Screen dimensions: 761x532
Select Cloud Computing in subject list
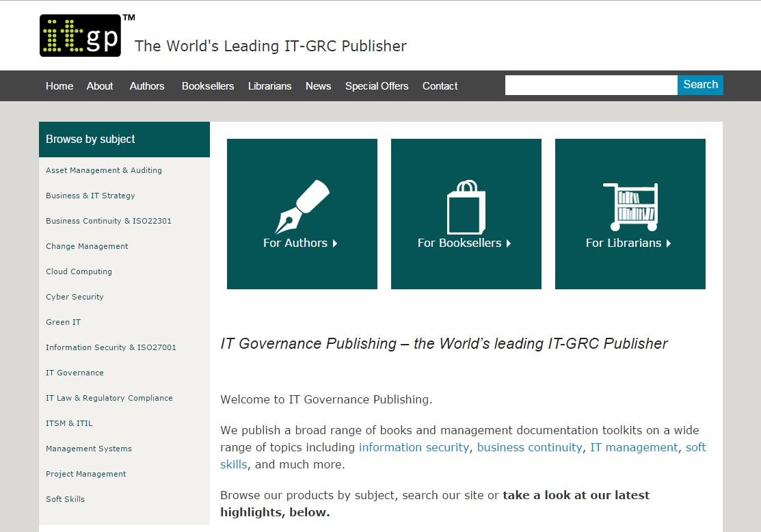pos(79,271)
